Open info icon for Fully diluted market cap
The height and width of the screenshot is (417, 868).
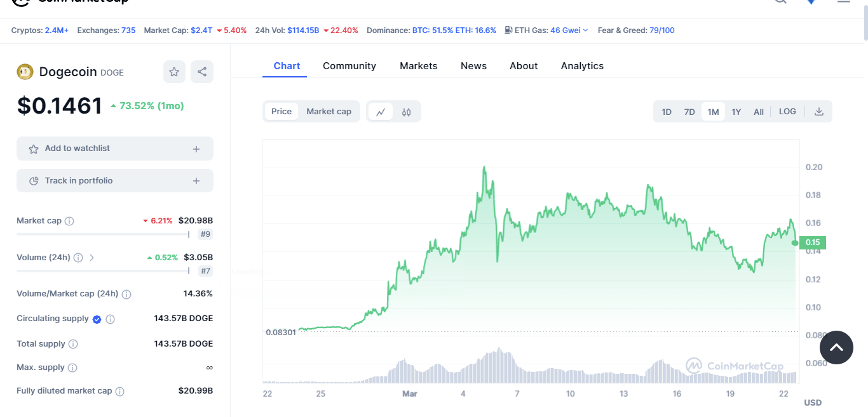coord(119,392)
